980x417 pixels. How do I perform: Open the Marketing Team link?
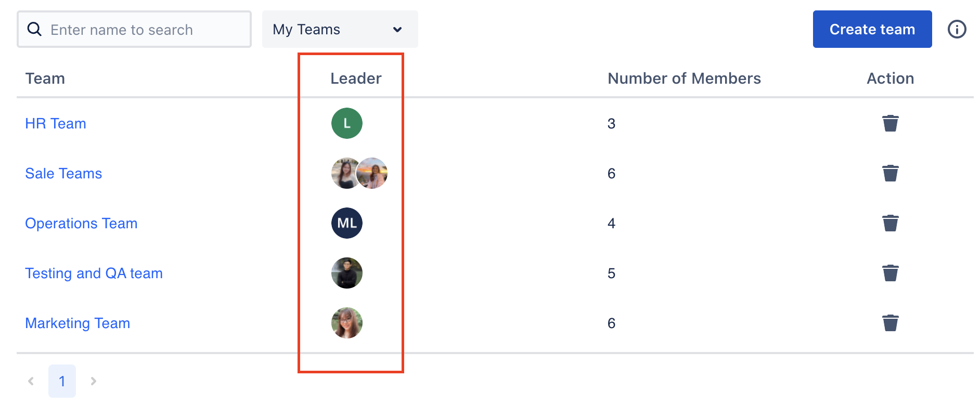[x=78, y=323]
